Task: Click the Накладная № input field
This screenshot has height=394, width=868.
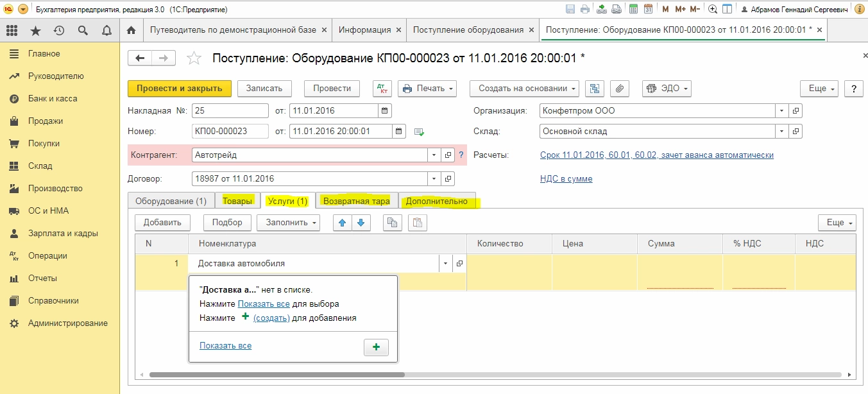Action: [230, 110]
